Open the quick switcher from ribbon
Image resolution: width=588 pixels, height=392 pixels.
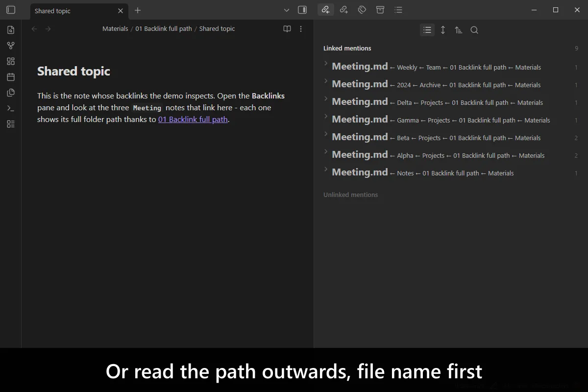11,30
